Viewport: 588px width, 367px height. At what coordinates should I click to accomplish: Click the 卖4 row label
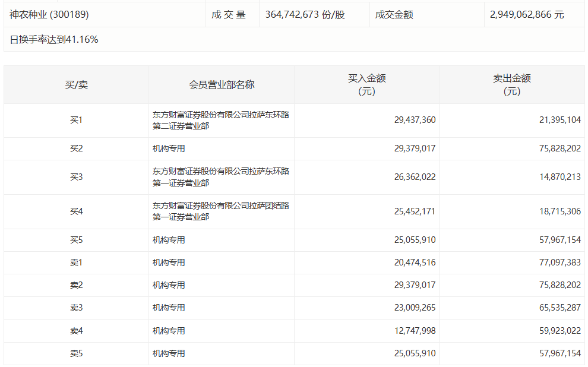(76, 331)
